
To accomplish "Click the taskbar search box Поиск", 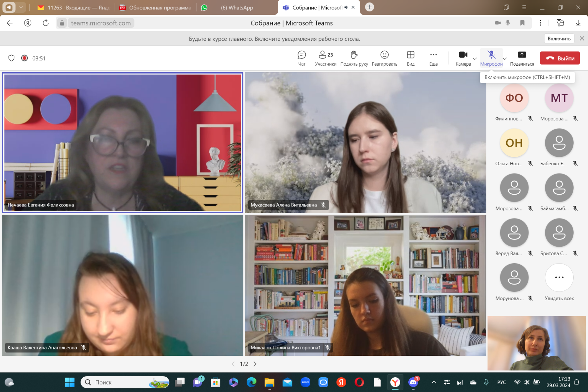I will tap(125, 382).
